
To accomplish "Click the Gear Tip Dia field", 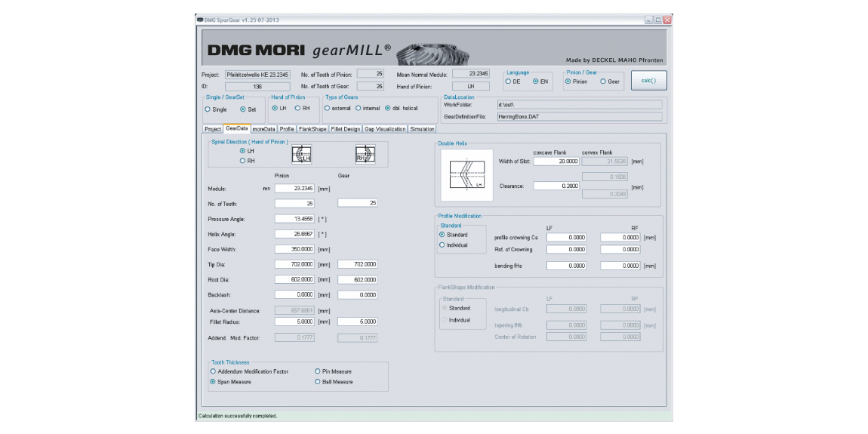I will coord(358,265).
